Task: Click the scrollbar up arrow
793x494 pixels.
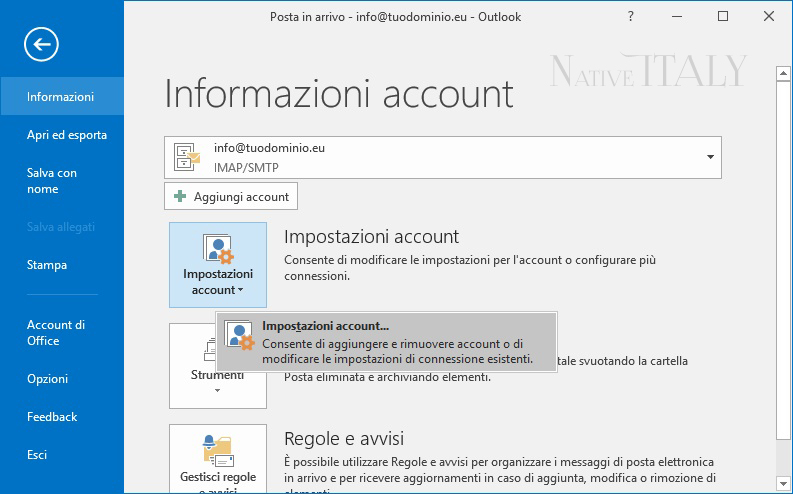Action: [783, 74]
